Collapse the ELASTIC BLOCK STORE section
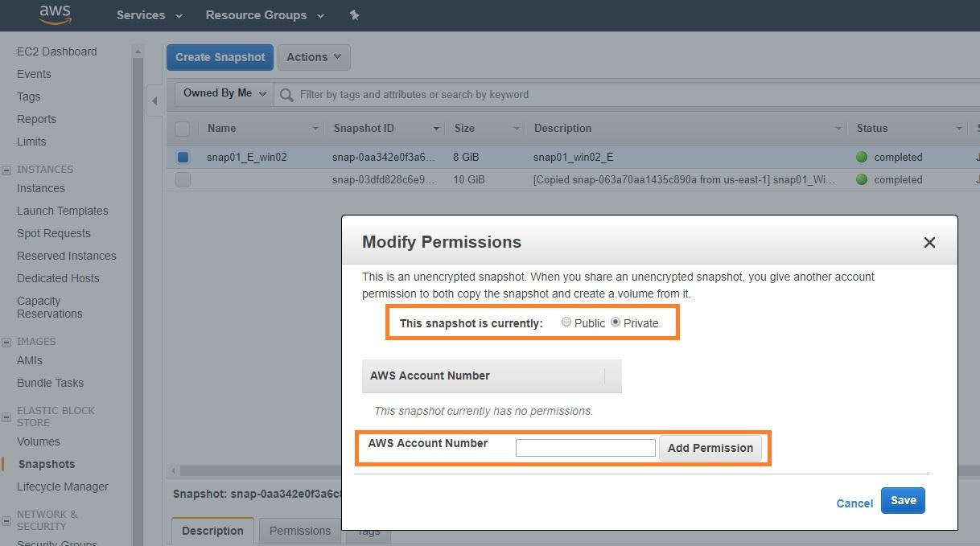This screenshot has height=546, width=980. click(x=6, y=417)
